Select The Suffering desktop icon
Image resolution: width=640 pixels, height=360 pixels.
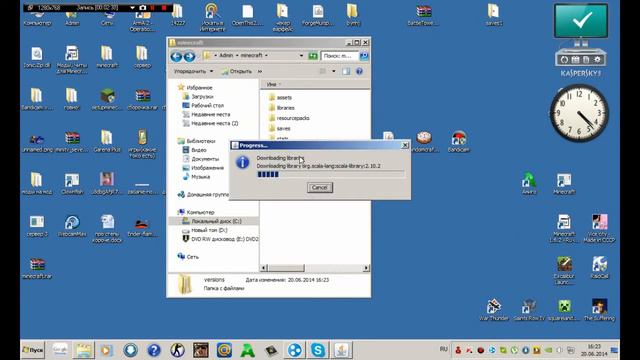[x=599, y=310]
